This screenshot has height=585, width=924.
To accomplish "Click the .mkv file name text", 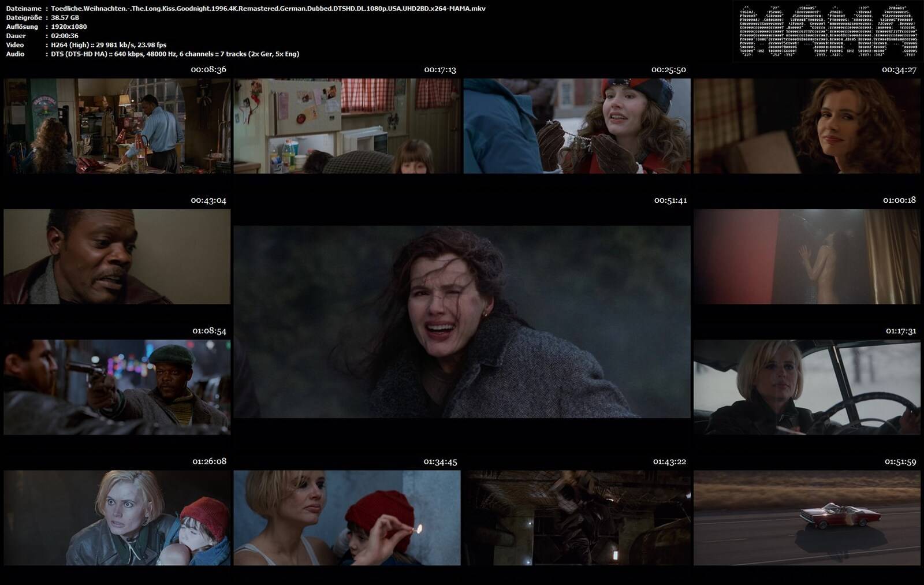I will pyautogui.click(x=268, y=9).
